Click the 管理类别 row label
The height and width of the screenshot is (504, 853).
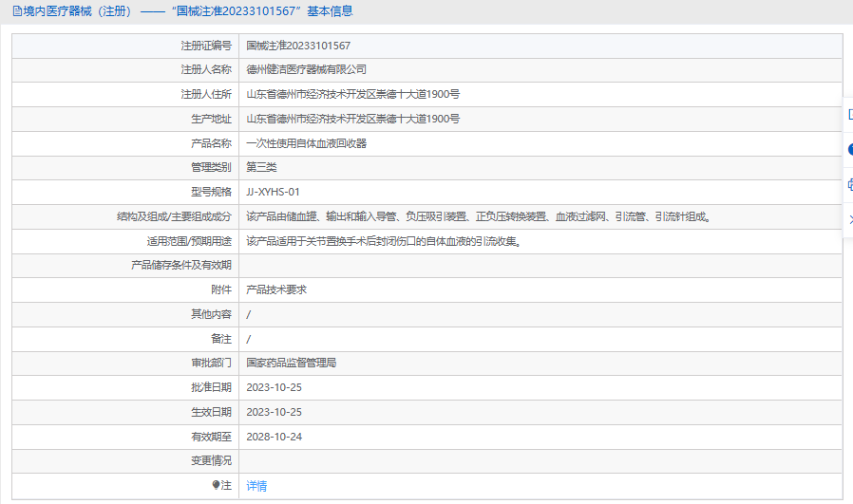[211, 167]
